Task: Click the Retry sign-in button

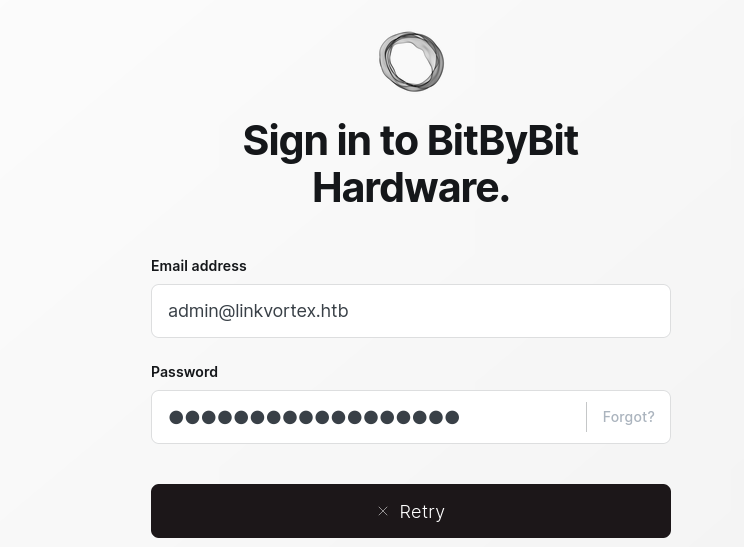Action: click(x=411, y=511)
